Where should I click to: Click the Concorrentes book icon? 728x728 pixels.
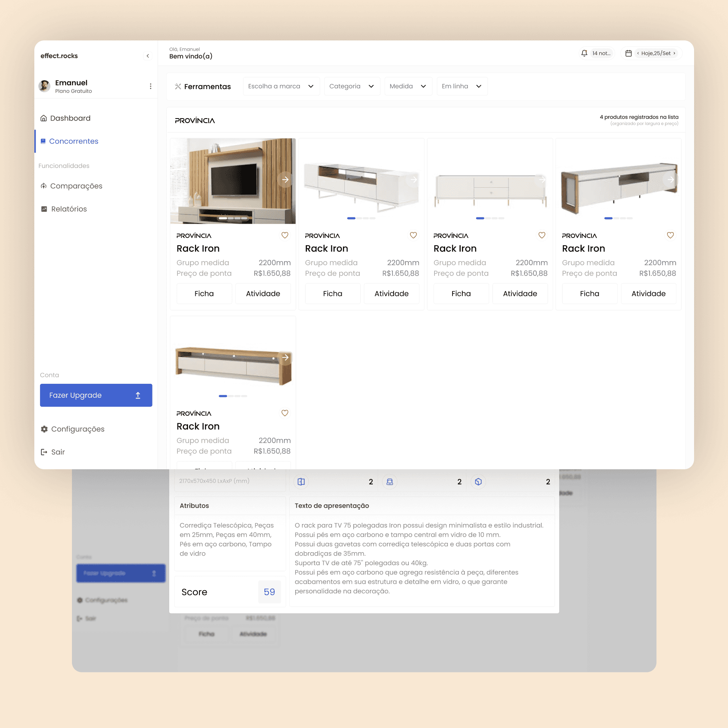point(43,141)
